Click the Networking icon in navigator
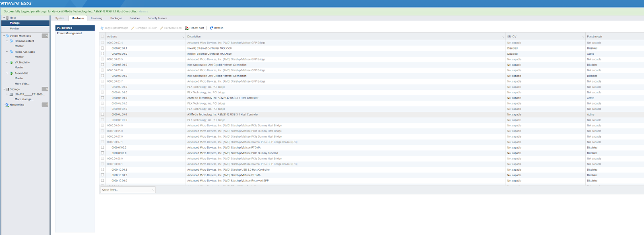Viewport: 644px width, 235px height. (7, 105)
